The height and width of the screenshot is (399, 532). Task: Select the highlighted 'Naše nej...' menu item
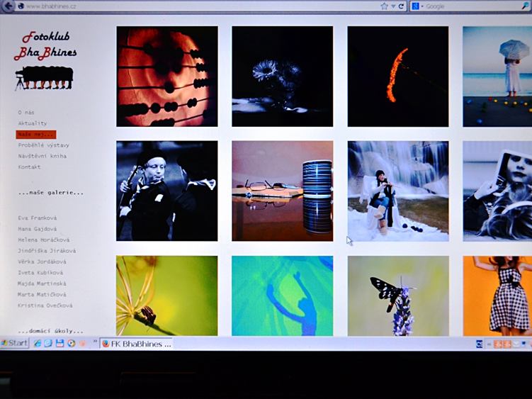point(36,135)
